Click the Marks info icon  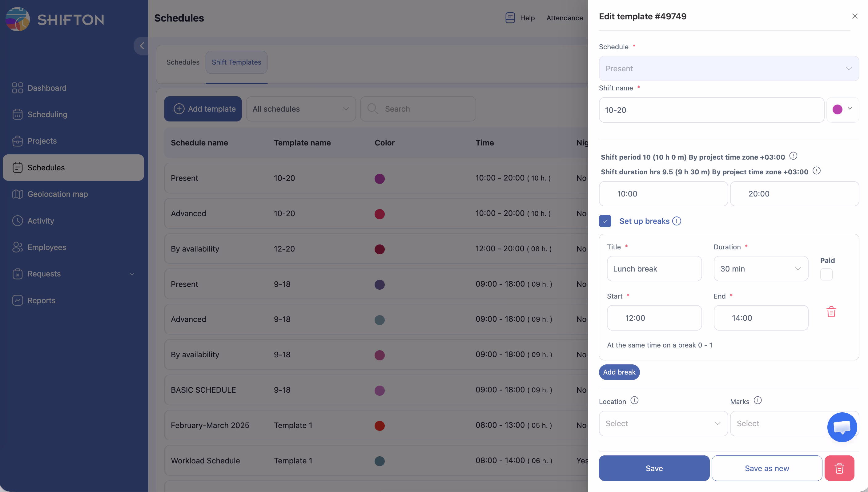click(x=758, y=400)
